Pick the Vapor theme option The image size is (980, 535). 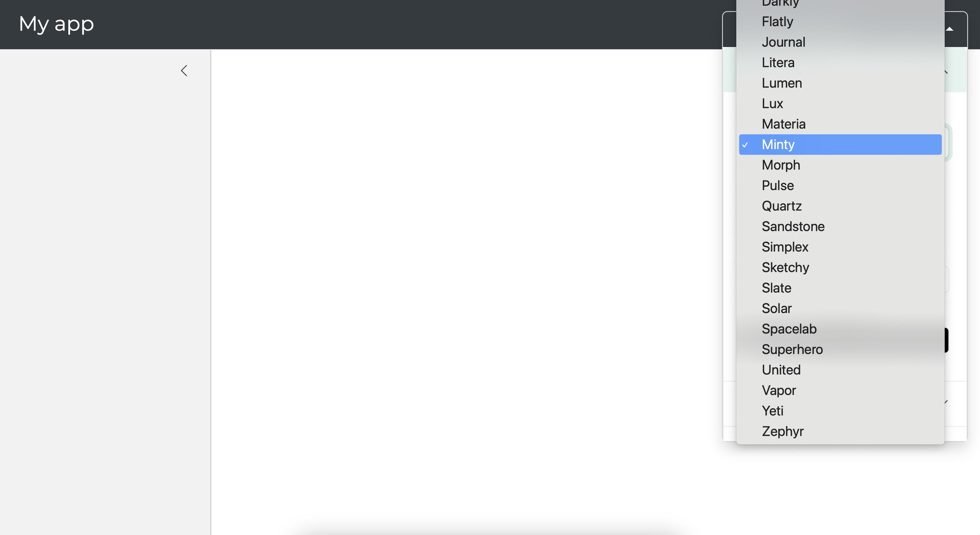(840, 390)
